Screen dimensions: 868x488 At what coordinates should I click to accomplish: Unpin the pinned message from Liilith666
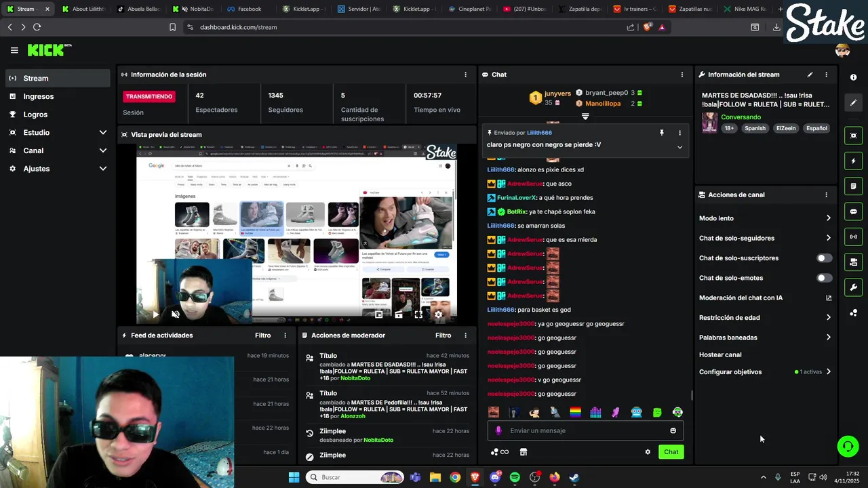pos(662,133)
